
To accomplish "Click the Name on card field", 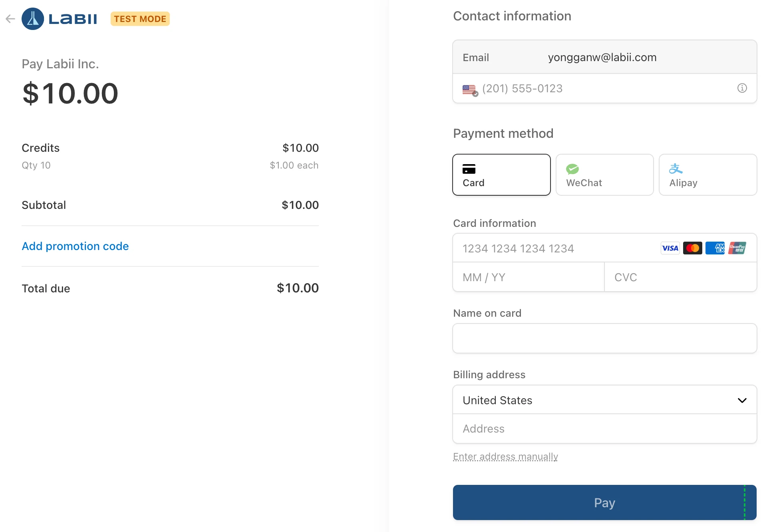I will pyautogui.click(x=604, y=338).
